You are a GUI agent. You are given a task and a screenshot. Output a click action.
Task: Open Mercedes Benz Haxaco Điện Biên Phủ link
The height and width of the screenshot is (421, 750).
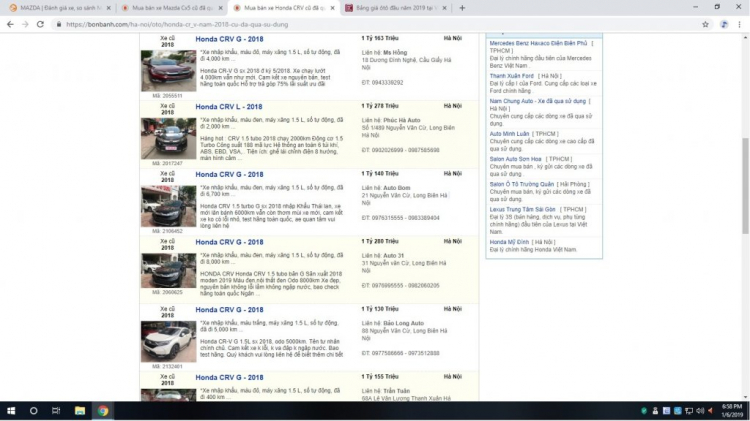click(x=538, y=43)
